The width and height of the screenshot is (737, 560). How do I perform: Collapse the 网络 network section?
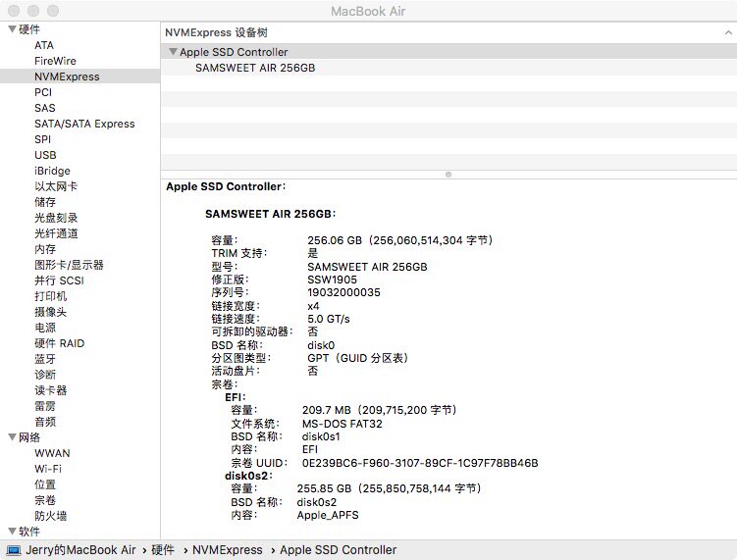(x=12, y=436)
